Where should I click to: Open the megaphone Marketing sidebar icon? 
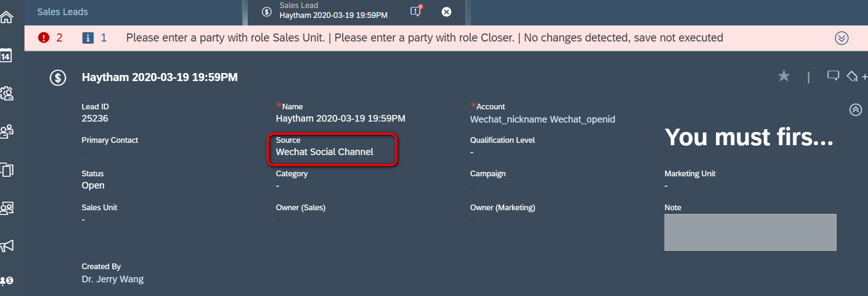(x=7, y=246)
